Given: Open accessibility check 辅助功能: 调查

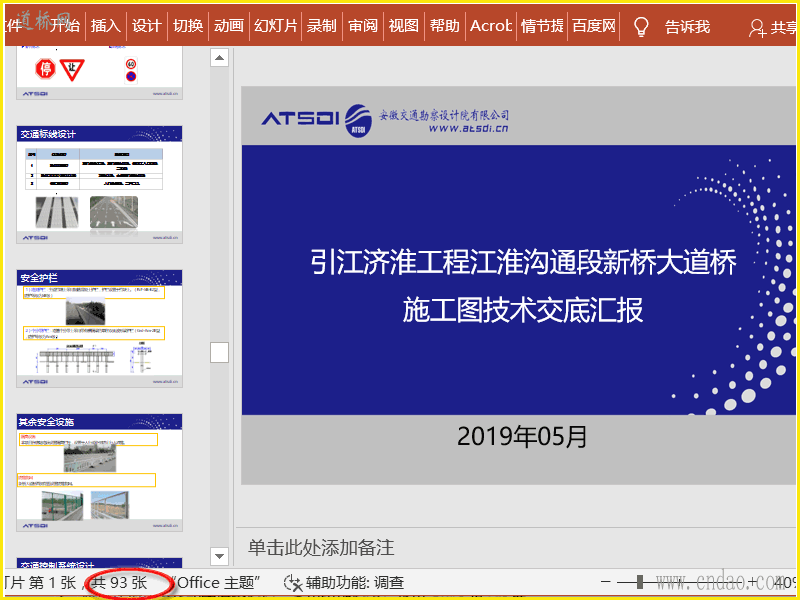Looking at the screenshot, I should [355, 583].
